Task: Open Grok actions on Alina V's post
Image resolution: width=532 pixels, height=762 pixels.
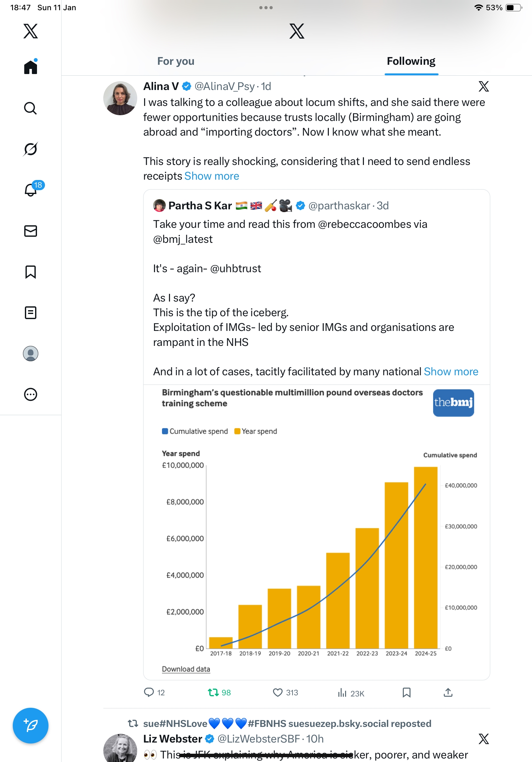Action: click(x=484, y=86)
